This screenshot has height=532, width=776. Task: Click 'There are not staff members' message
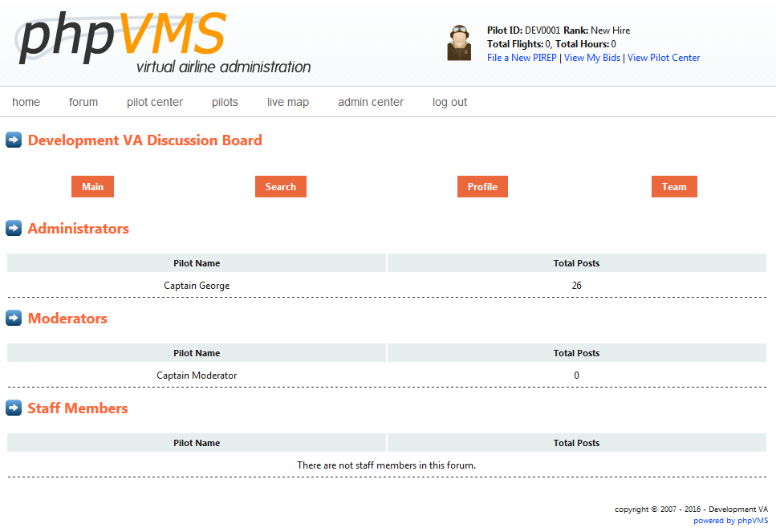(387, 465)
